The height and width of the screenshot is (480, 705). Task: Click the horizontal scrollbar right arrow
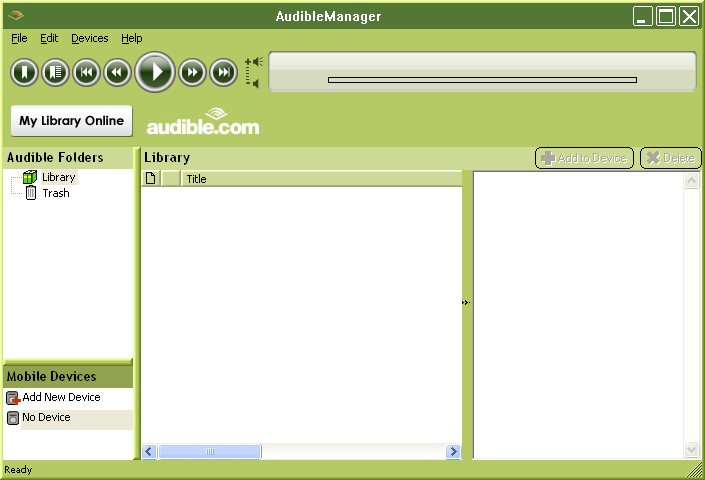(x=453, y=451)
